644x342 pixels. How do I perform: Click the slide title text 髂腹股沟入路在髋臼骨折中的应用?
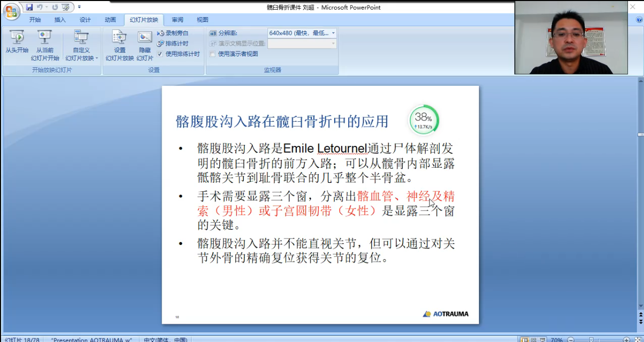282,122
